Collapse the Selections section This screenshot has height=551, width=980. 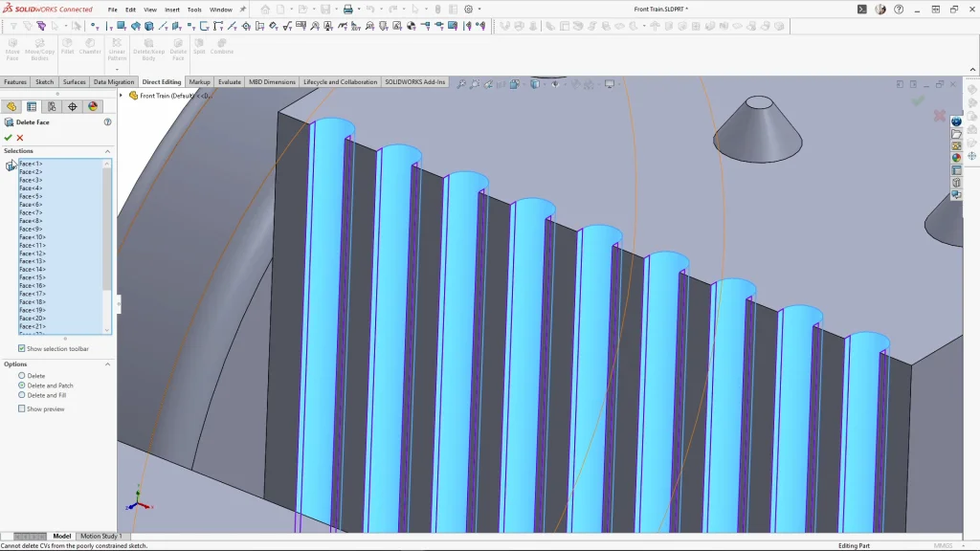coord(107,151)
